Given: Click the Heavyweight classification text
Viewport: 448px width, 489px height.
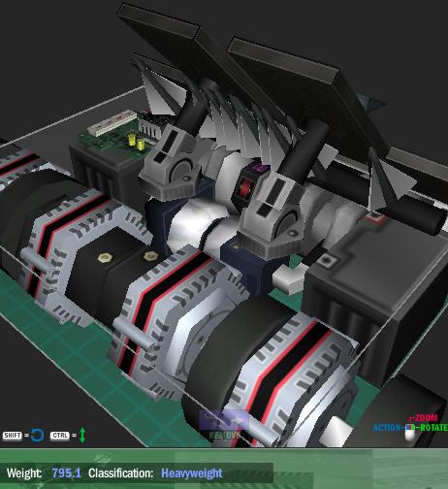Looking at the screenshot, I should click(192, 473).
